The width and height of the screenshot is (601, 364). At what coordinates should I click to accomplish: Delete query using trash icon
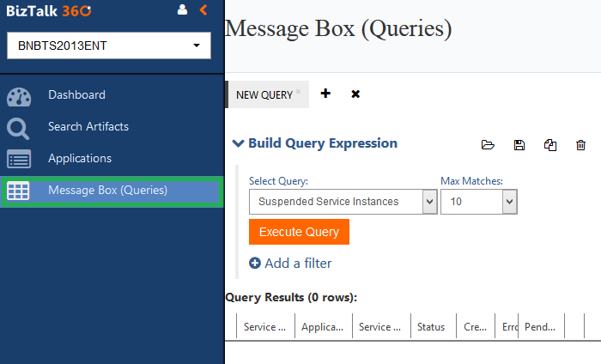point(581,145)
